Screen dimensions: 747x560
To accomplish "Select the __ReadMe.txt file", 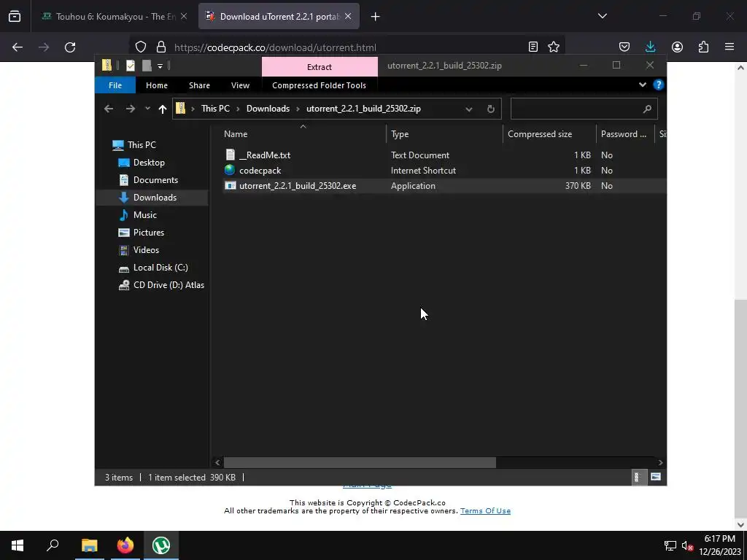I will [264, 155].
